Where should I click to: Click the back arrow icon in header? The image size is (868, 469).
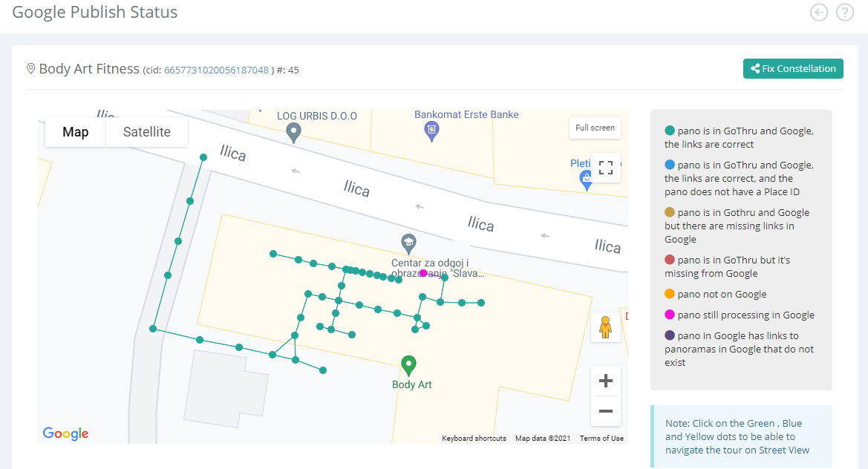point(819,12)
